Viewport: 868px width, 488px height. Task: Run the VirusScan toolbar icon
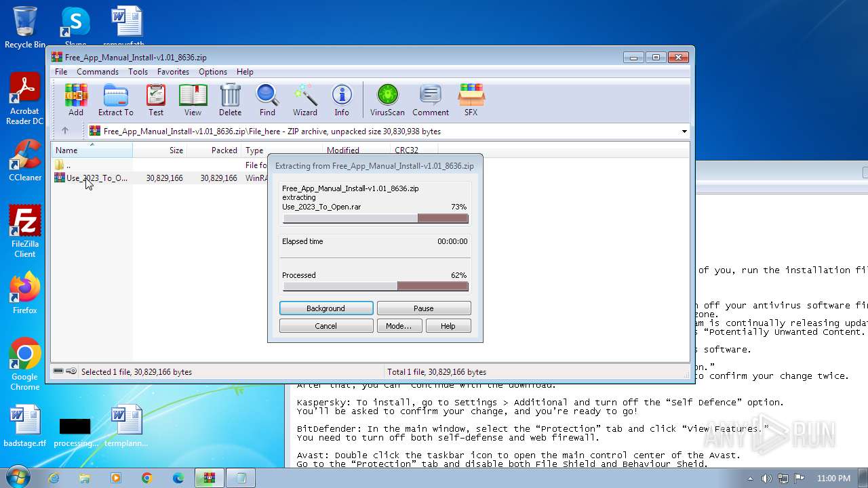coord(387,100)
